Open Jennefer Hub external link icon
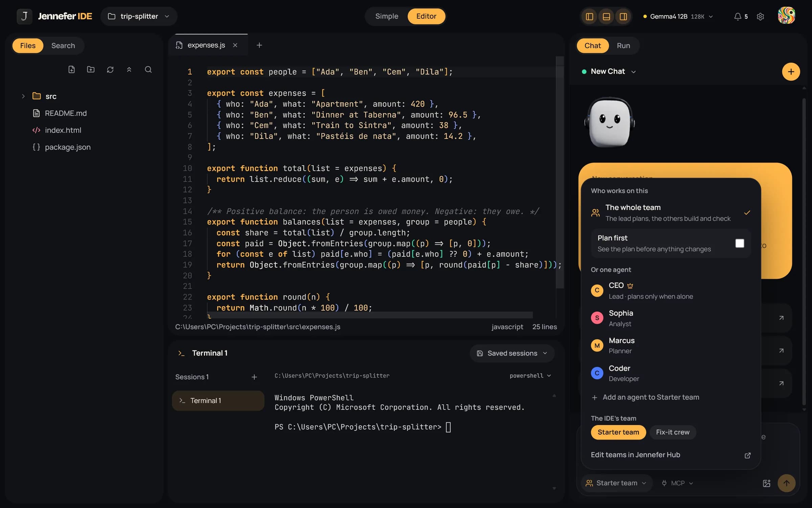This screenshot has height=508, width=812. (x=748, y=455)
